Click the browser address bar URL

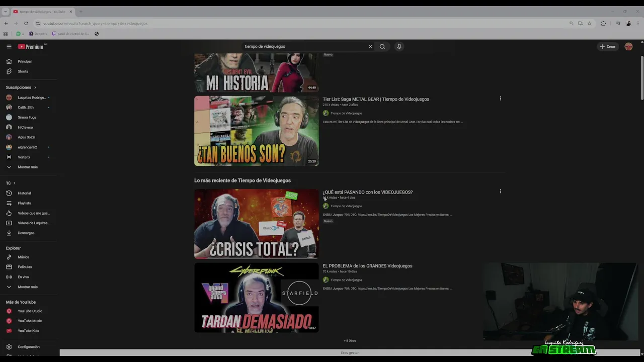point(96,24)
